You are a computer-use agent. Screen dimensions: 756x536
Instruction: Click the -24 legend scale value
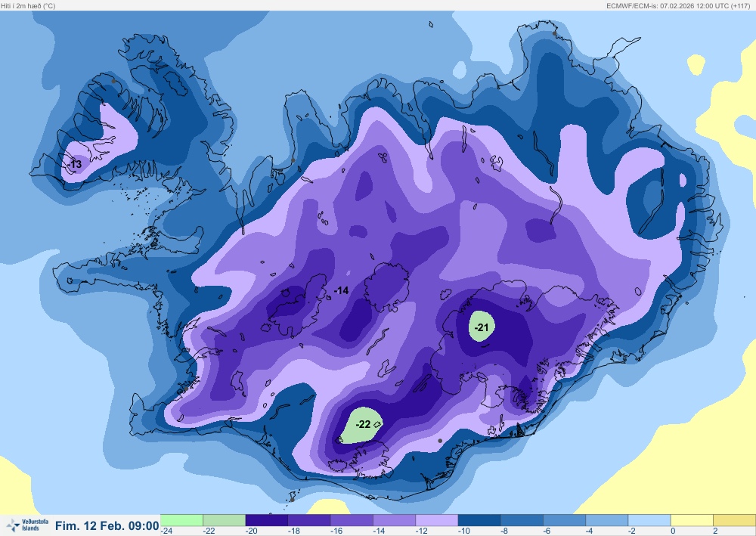(167, 531)
